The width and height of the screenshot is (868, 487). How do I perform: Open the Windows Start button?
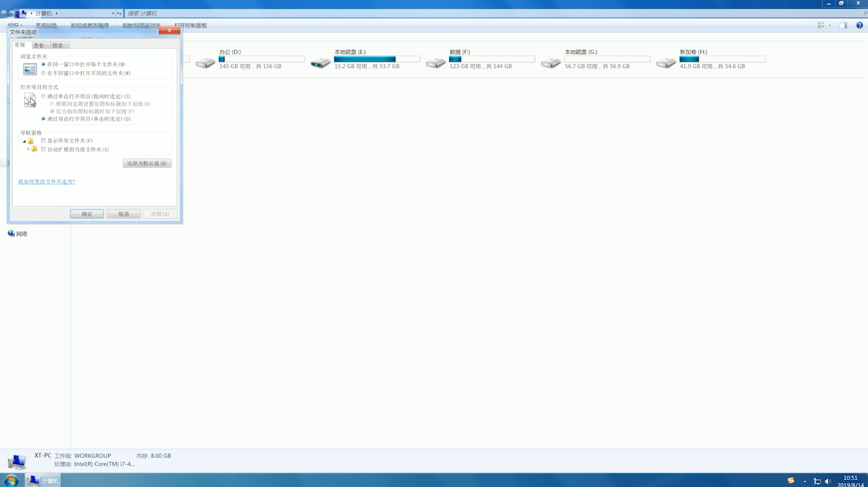tap(11, 480)
